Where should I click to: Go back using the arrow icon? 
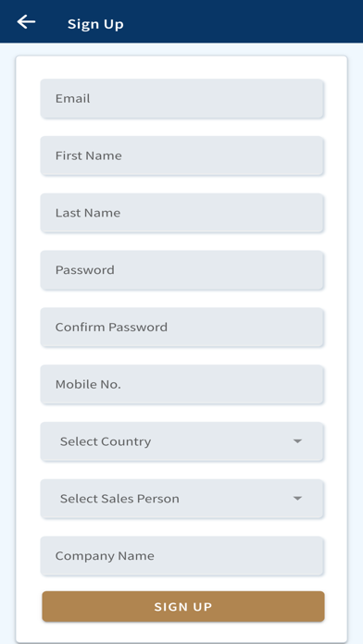tap(26, 22)
